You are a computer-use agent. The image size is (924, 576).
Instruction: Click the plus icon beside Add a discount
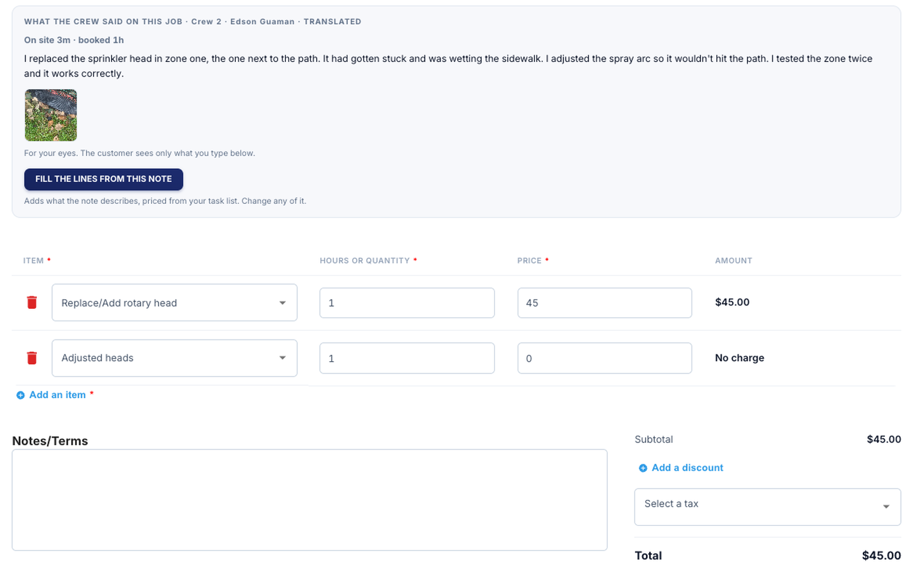[x=643, y=468]
